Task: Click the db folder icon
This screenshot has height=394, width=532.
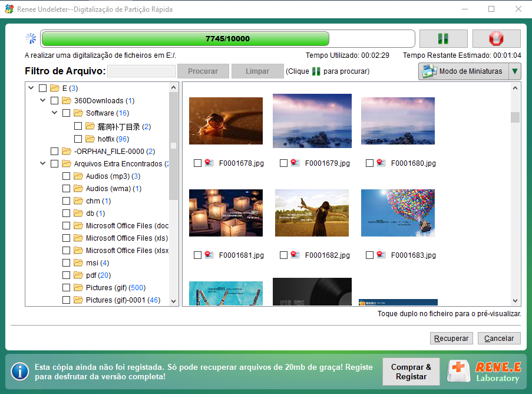Action: click(78, 214)
